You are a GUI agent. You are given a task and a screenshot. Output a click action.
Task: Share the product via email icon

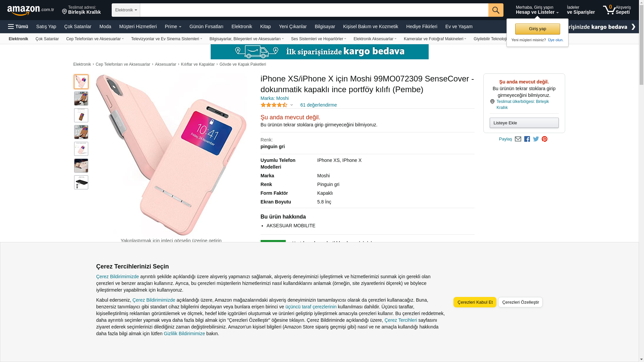518,139
